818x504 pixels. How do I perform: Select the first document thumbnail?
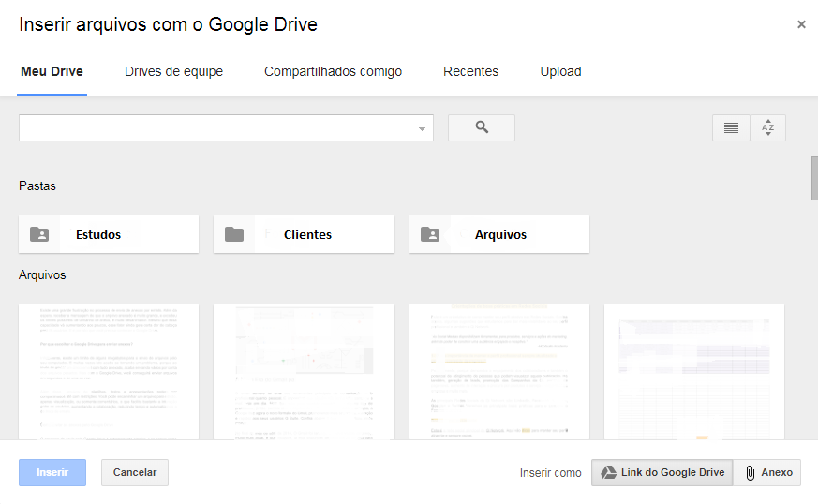(109, 372)
